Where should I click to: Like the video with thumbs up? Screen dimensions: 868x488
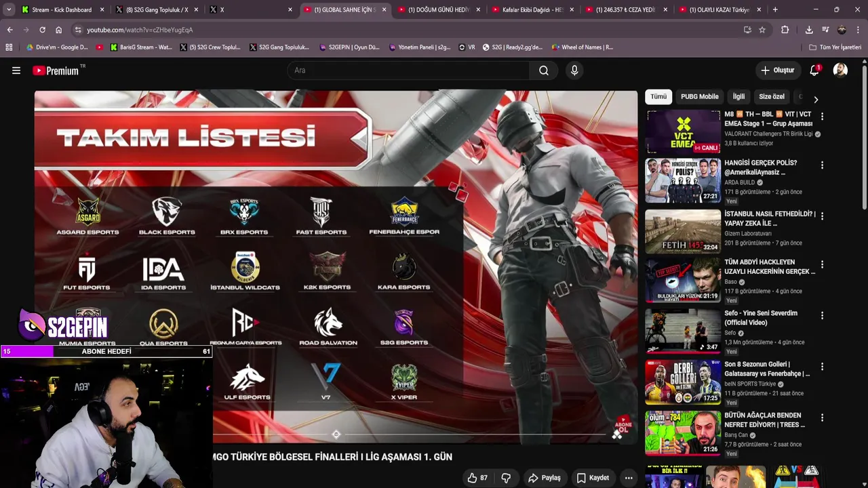(x=477, y=478)
